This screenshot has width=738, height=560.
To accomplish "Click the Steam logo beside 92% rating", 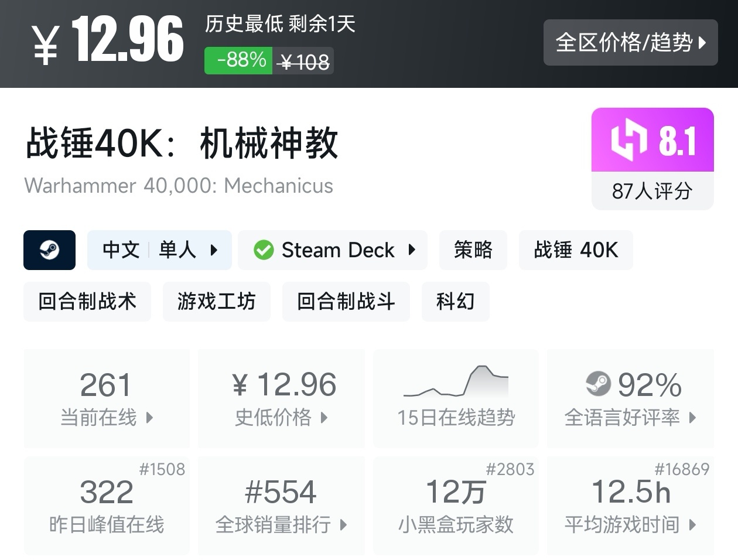I will [x=598, y=384].
